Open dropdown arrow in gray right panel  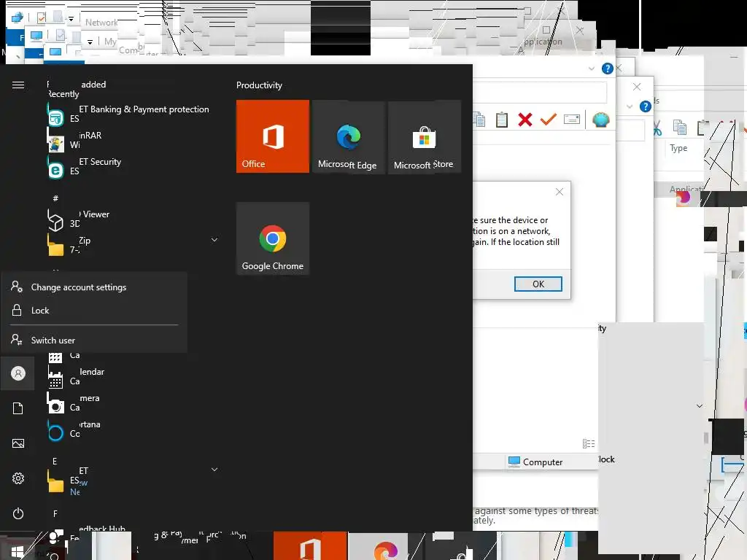[x=700, y=406]
